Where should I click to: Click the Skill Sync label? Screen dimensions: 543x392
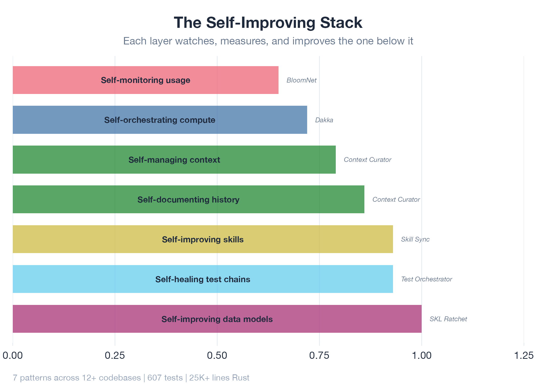(x=415, y=239)
